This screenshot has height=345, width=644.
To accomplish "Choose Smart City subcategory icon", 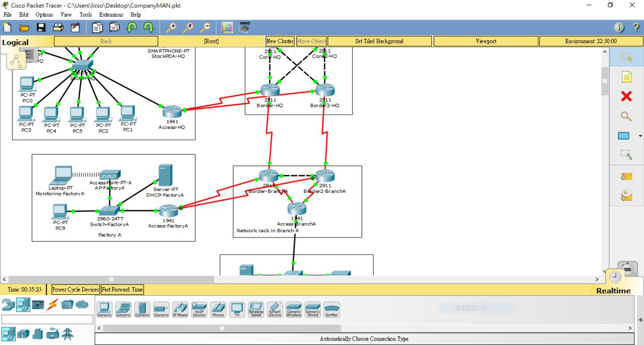I will pyautogui.click(x=38, y=333).
